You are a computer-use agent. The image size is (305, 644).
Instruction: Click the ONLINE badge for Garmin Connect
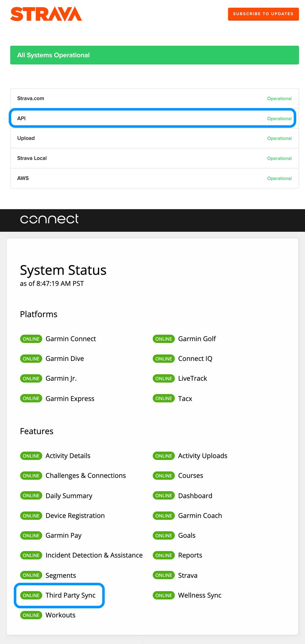tap(31, 339)
